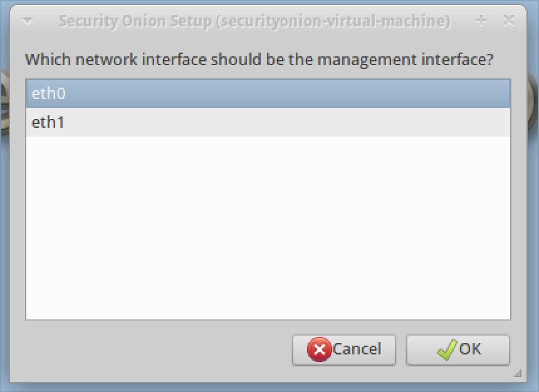This screenshot has height=392, width=539.
Task: Click the "Cancel" text label
Action: tap(357, 349)
